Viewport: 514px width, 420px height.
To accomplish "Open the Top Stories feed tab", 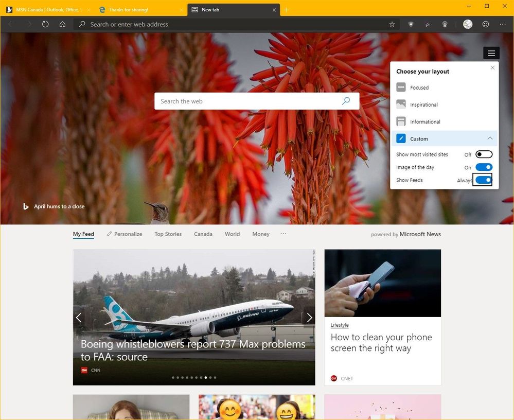I will coord(168,234).
